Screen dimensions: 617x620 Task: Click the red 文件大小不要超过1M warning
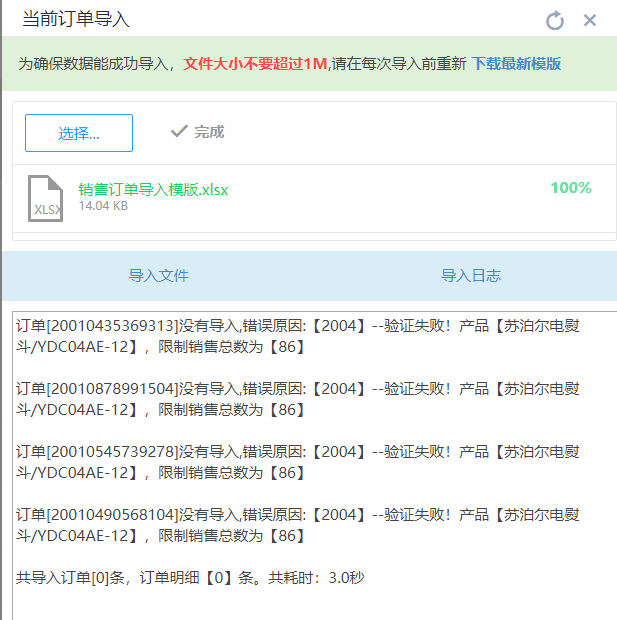point(255,64)
